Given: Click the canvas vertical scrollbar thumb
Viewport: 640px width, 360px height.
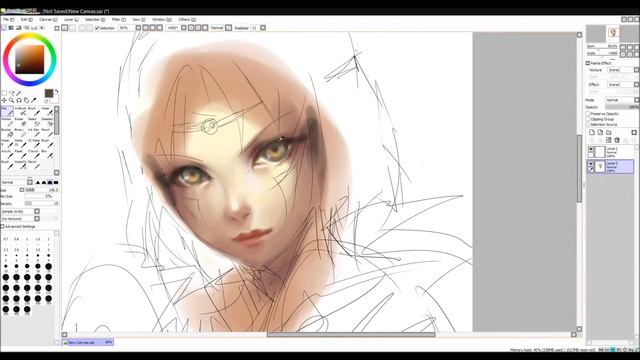Looking at the screenshot, I should click(579, 168).
